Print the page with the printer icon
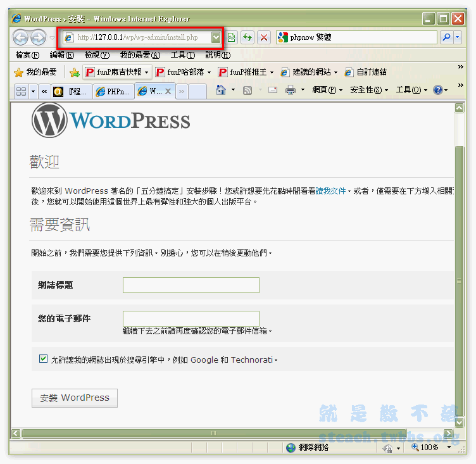Viewport: 476px width, 464px height. [291, 90]
